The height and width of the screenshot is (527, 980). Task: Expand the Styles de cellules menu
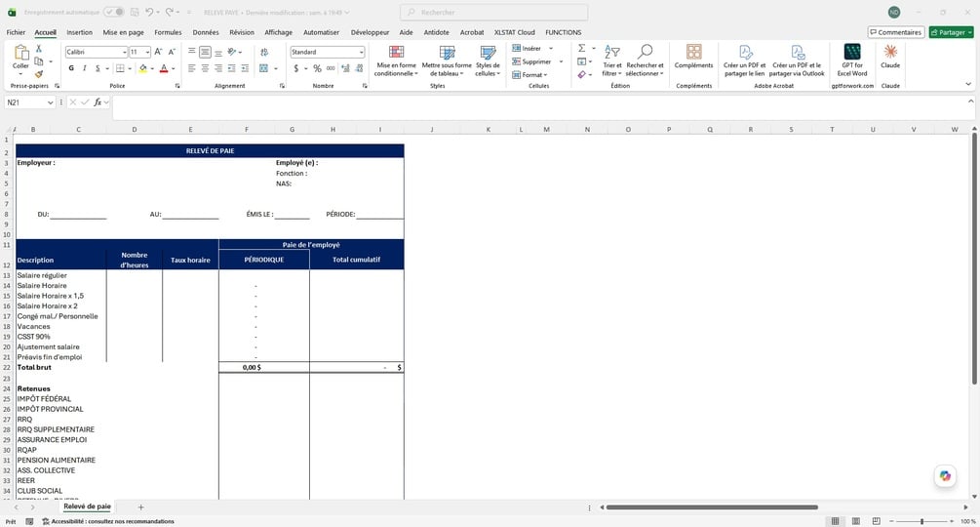click(x=488, y=61)
